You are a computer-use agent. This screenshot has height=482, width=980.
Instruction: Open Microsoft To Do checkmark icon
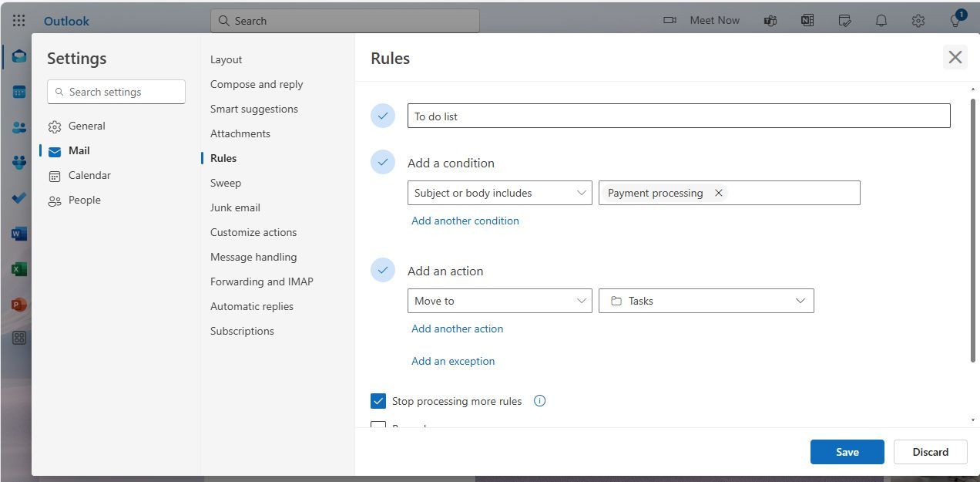coord(18,197)
